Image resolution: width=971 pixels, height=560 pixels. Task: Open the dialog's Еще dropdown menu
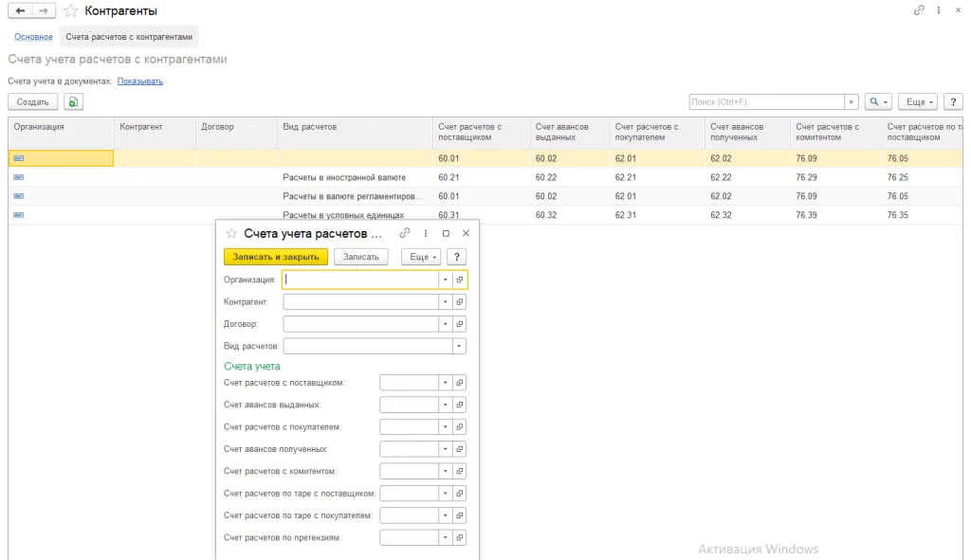tap(422, 257)
